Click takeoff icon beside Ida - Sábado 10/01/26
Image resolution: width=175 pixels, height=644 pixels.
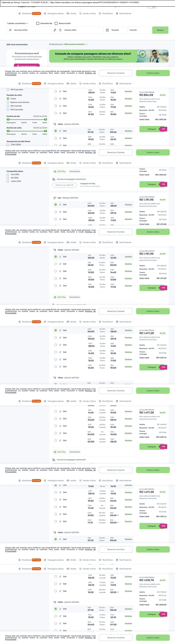[55, 198]
